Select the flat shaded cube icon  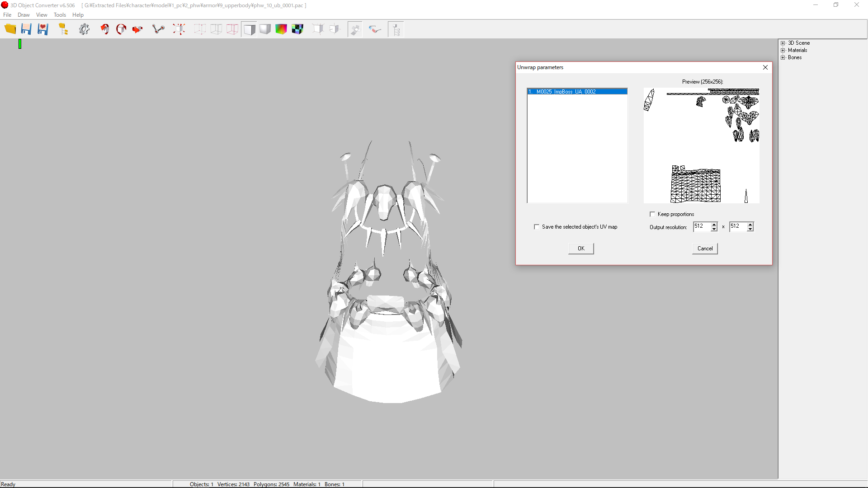249,29
